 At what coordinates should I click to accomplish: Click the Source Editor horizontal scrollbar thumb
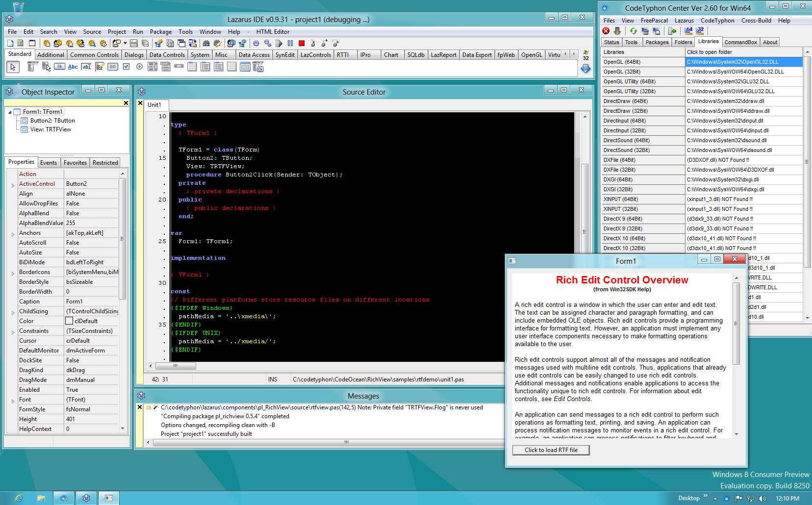(x=176, y=366)
